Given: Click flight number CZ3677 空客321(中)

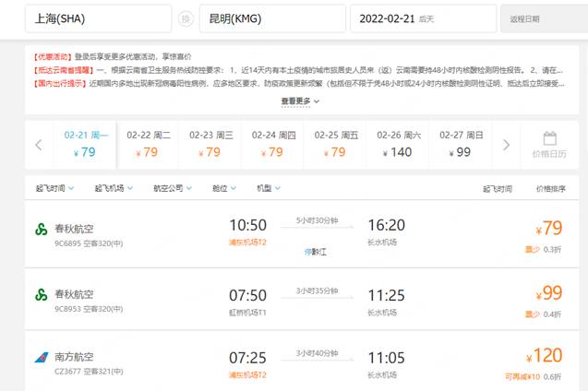Looking at the screenshot, I should click(89, 372).
